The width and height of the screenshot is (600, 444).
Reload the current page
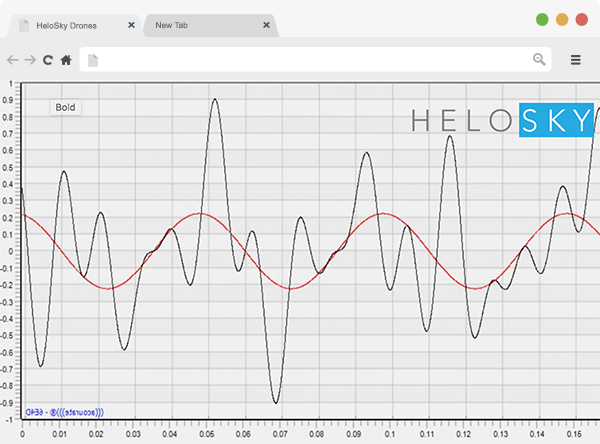pyautogui.click(x=47, y=60)
